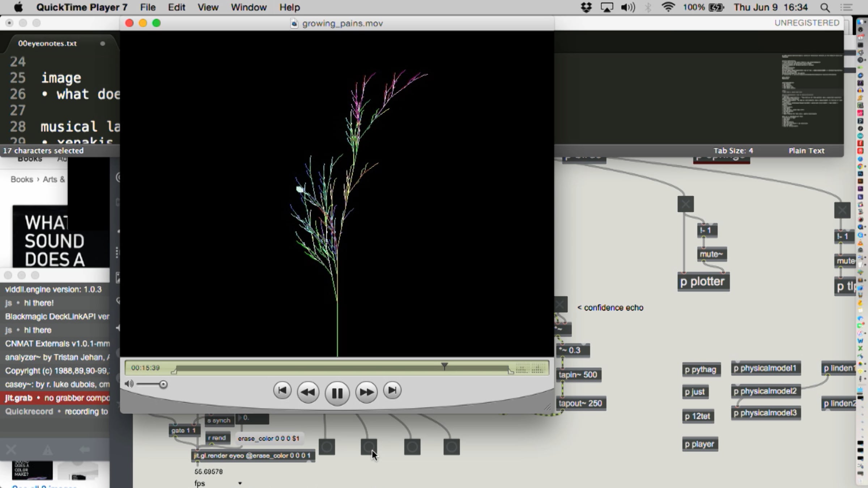Open the File menu
The height and width of the screenshot is (488, 868).
pos(148,7)
